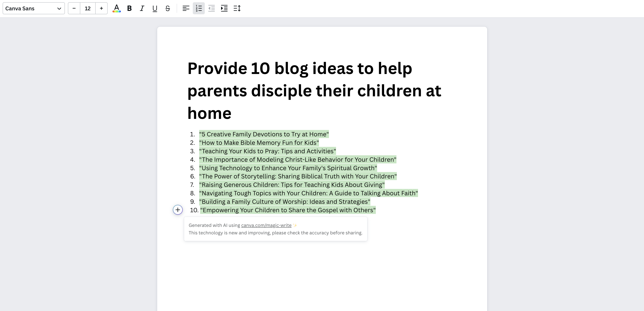The width and height of the screenshot is (644, 311).
Task: Open the Canva Sans font dropdown
Action: (x=34, y=8)
